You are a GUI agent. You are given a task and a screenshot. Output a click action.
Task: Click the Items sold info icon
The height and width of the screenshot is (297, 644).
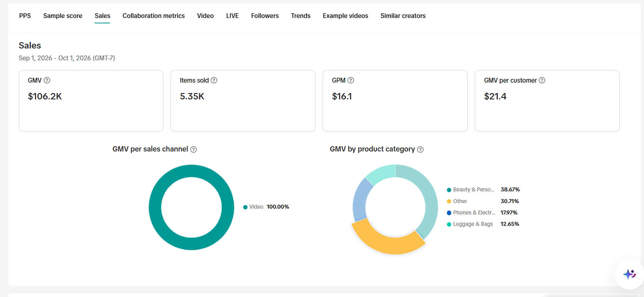(x=214, y=80)
